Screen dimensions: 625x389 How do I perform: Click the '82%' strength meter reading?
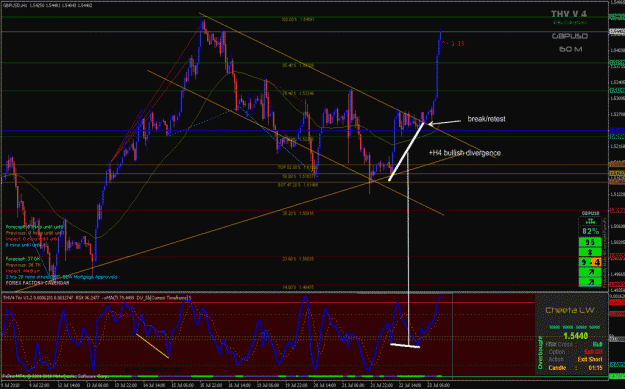click(x=590, y=231)
